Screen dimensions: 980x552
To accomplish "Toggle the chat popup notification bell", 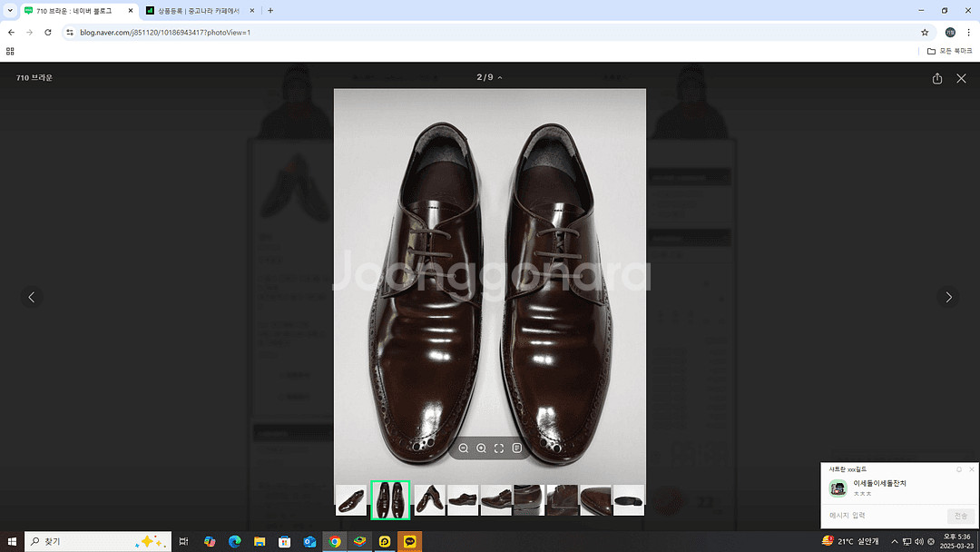I will click(x=959, y=469).
